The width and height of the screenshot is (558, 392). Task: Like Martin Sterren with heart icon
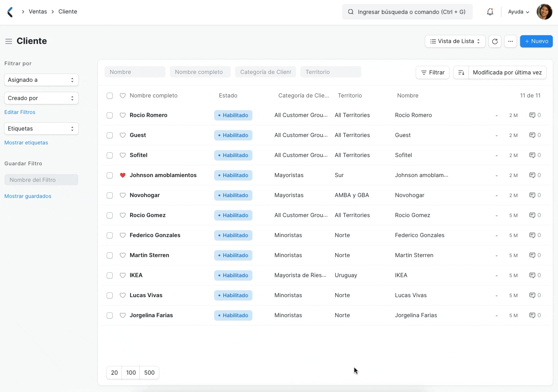coord(123,255)
